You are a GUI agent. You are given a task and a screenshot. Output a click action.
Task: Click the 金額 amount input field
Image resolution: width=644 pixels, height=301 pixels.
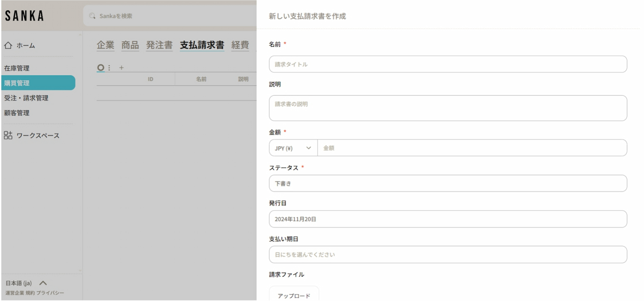click(x=472, y=148)
